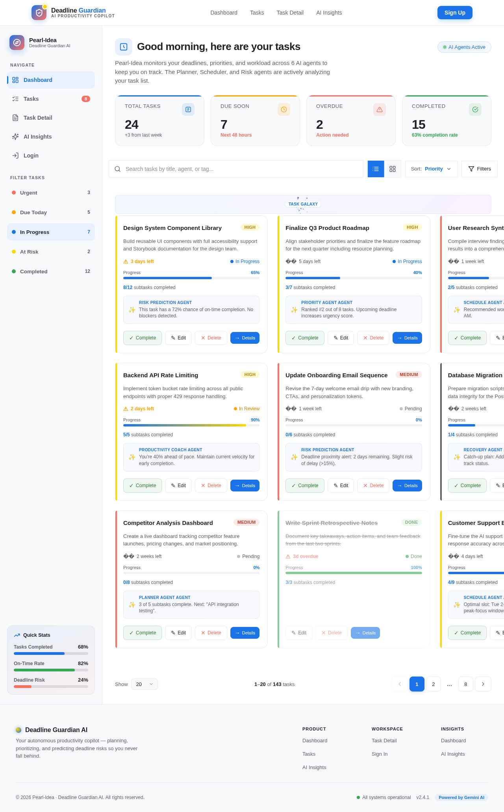Click the sparkle icon in Planner Agent note
504x812 pixels.
tap(132, 605)
